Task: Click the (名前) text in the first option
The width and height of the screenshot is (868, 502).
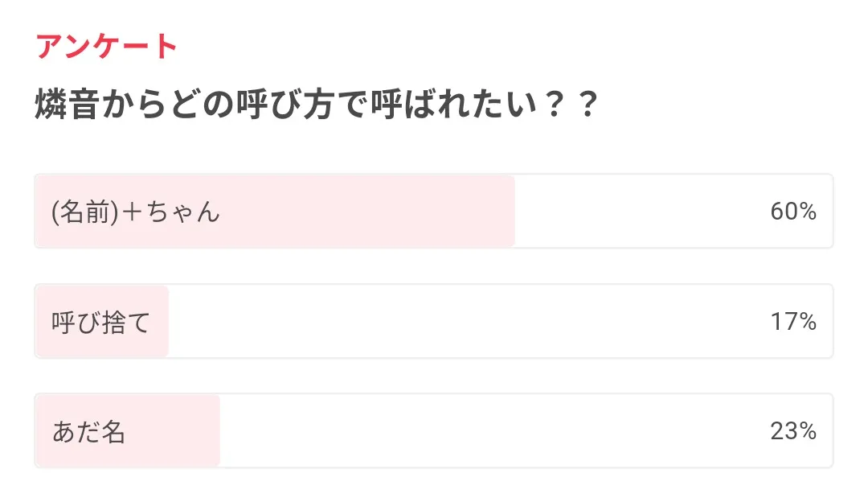Action: point(82,212)
